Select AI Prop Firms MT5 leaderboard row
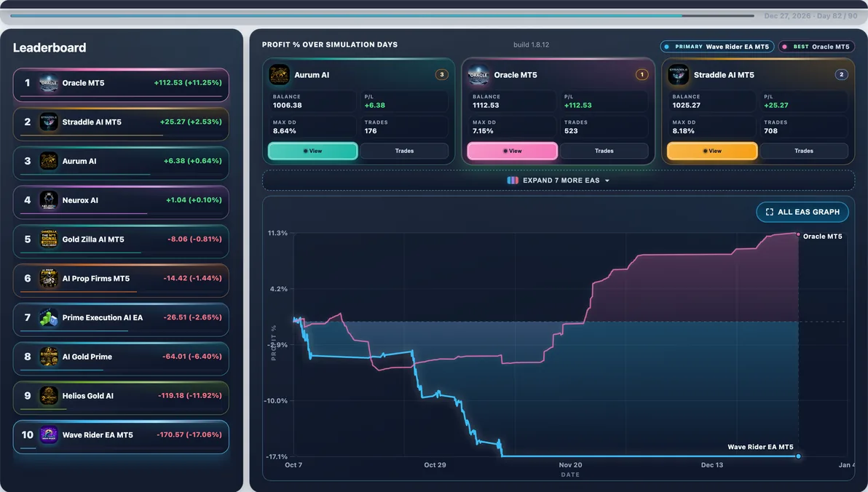This screenshot has width=868, height=492. pos(121,280)
